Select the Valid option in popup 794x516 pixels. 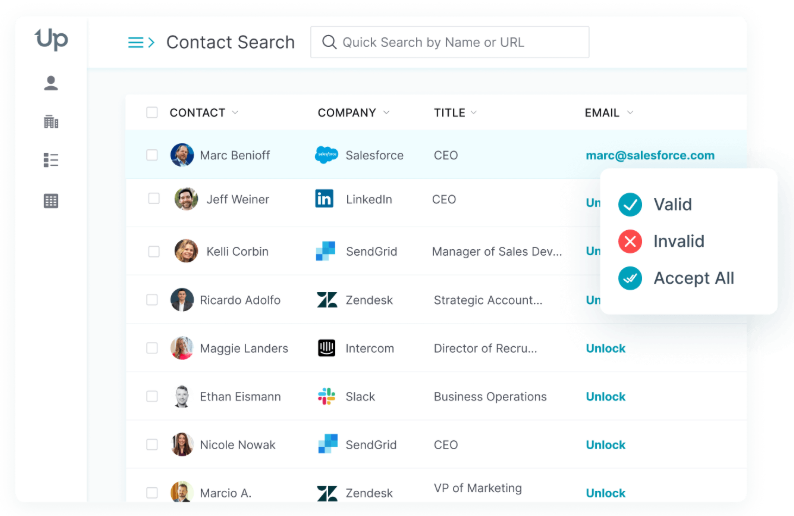(655, 205)
